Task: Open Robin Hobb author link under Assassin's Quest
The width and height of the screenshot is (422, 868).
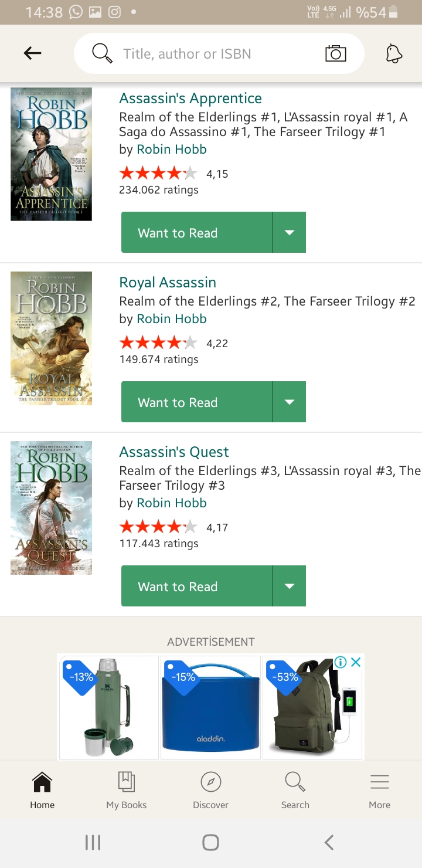Action: pyautogui.click(x=172, y=503)
